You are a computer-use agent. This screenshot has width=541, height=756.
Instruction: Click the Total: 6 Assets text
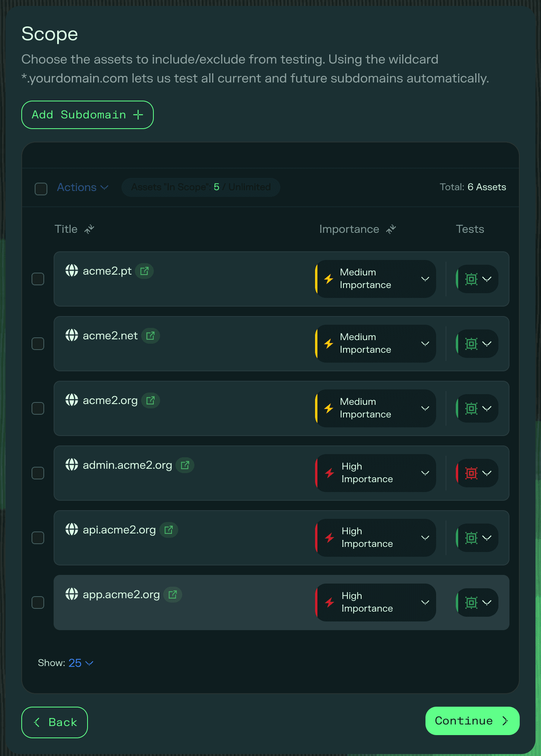473,187
